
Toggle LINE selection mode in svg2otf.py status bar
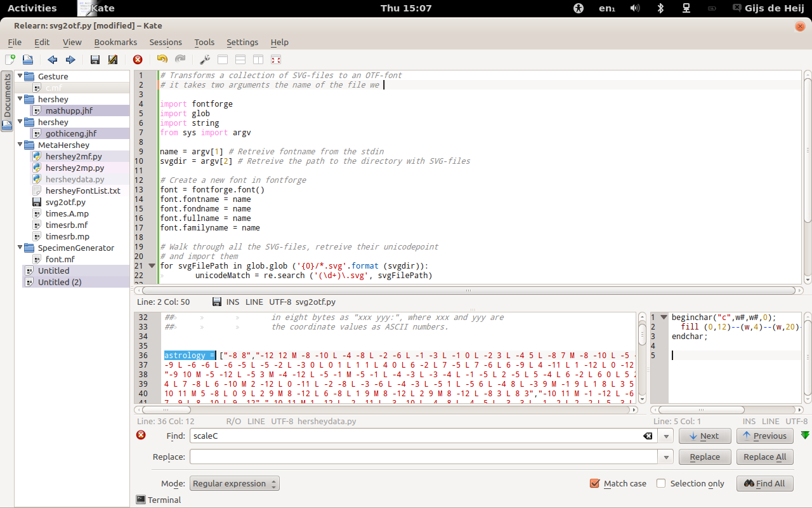coord(254,302)
